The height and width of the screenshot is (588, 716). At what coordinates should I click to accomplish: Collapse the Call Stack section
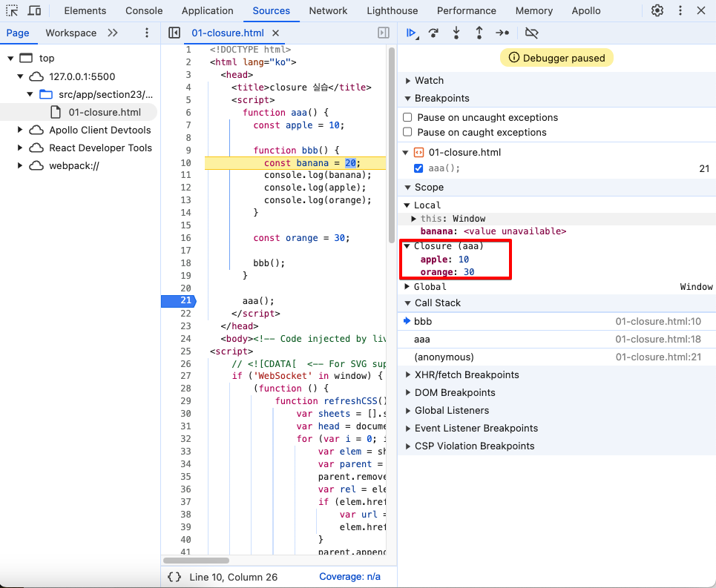coord(408,303)
